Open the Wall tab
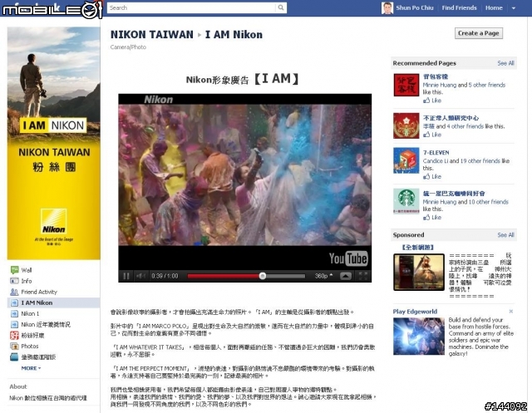532x413 pixels. tap(27, 270)
